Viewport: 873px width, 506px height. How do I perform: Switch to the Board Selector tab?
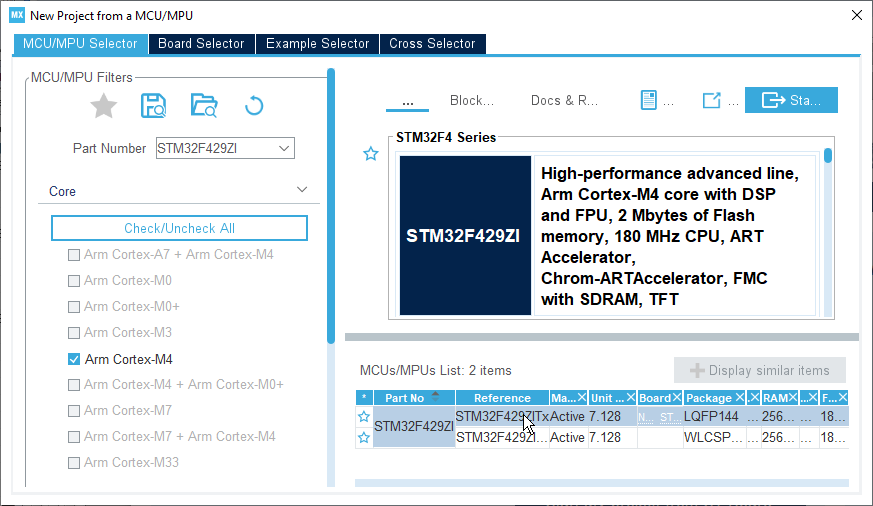click(201, 43)
